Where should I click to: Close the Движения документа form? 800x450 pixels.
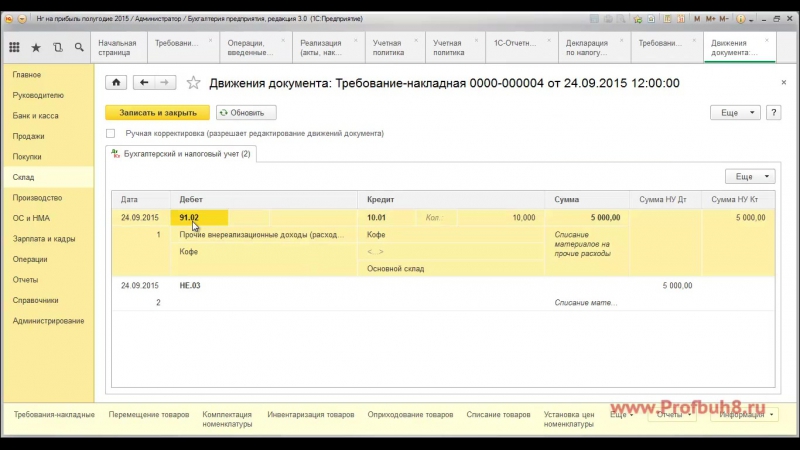coord(784,82)
